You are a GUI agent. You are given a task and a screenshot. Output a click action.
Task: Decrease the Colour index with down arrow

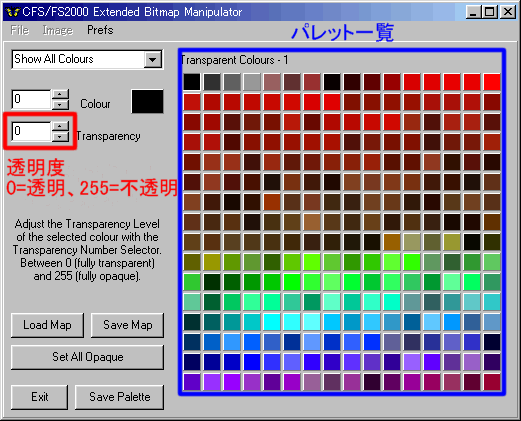(60, 105)
